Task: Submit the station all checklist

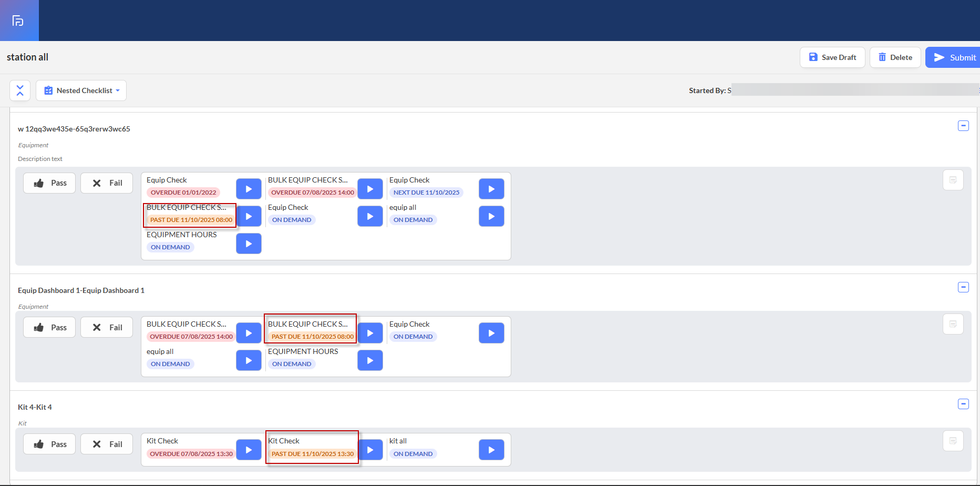Action: (953, 57)
